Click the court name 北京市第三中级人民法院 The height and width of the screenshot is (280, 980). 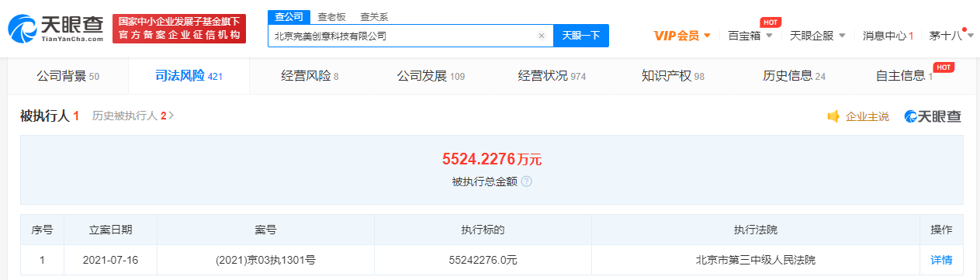[756, 260]
